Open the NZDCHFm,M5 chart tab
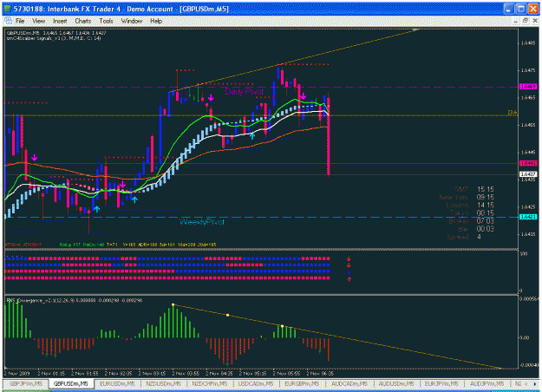The width and height of the screenshot is (542, 392). [x=210, y=383]
